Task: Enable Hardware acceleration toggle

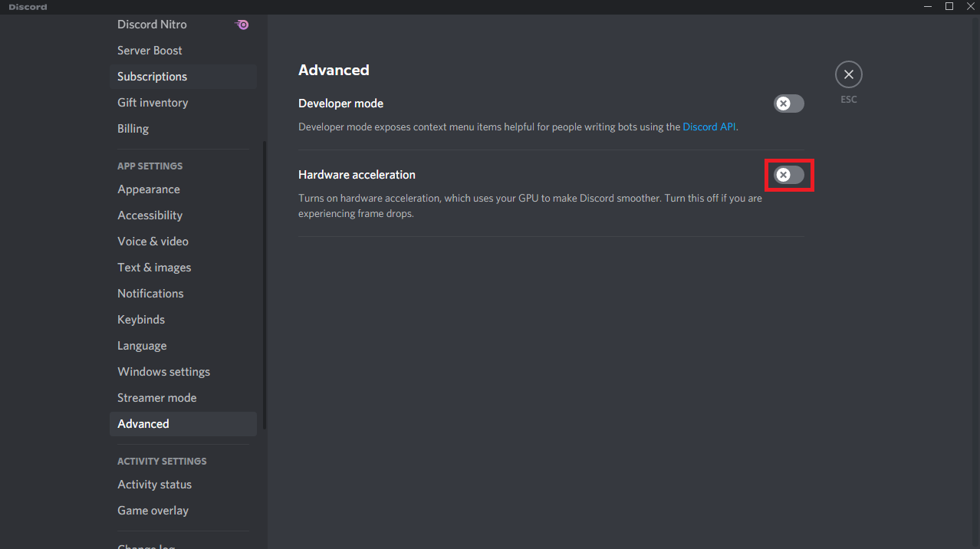Action: click(x=788, y=175)
